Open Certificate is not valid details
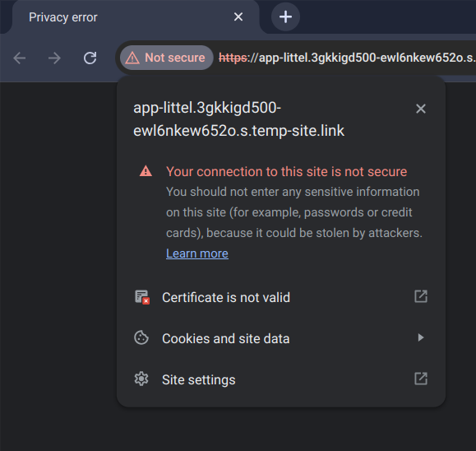 281,297
